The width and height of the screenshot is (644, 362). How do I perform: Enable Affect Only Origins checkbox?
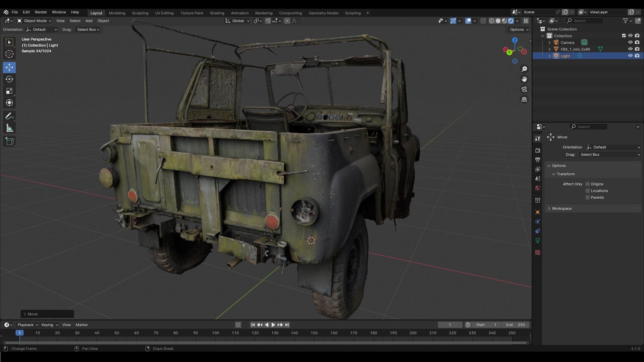[x=588, y=184]
